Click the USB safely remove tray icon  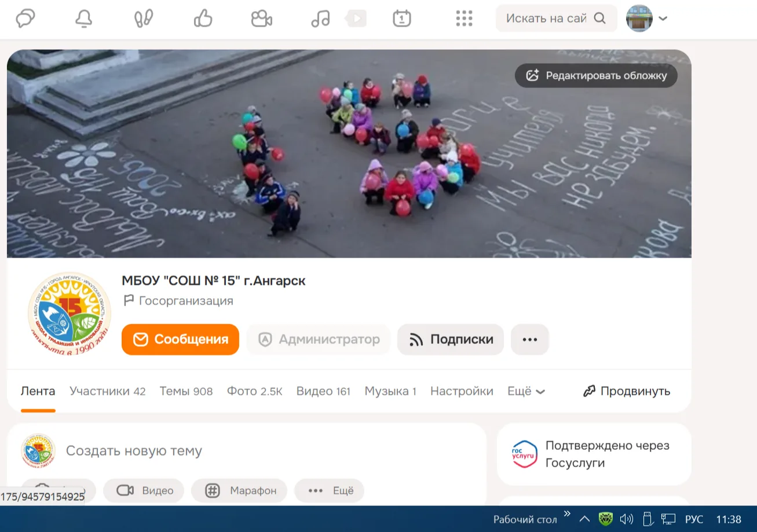pos(648,519)
